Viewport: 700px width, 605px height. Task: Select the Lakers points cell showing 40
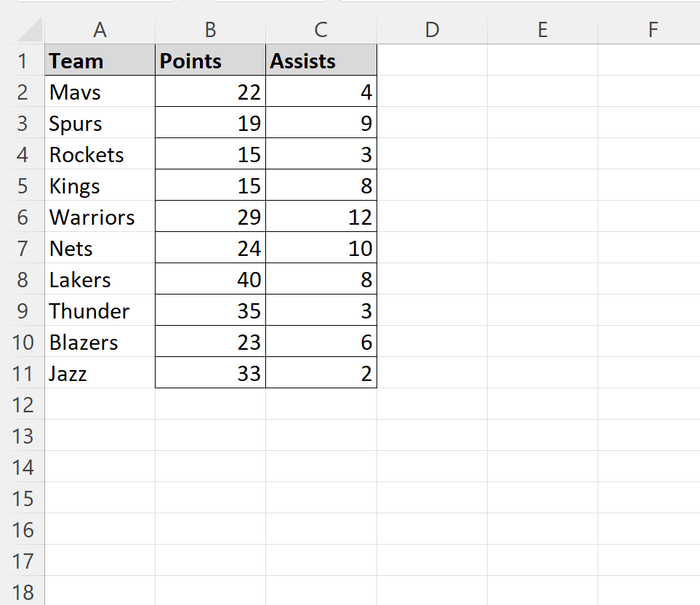click(210, 279)
